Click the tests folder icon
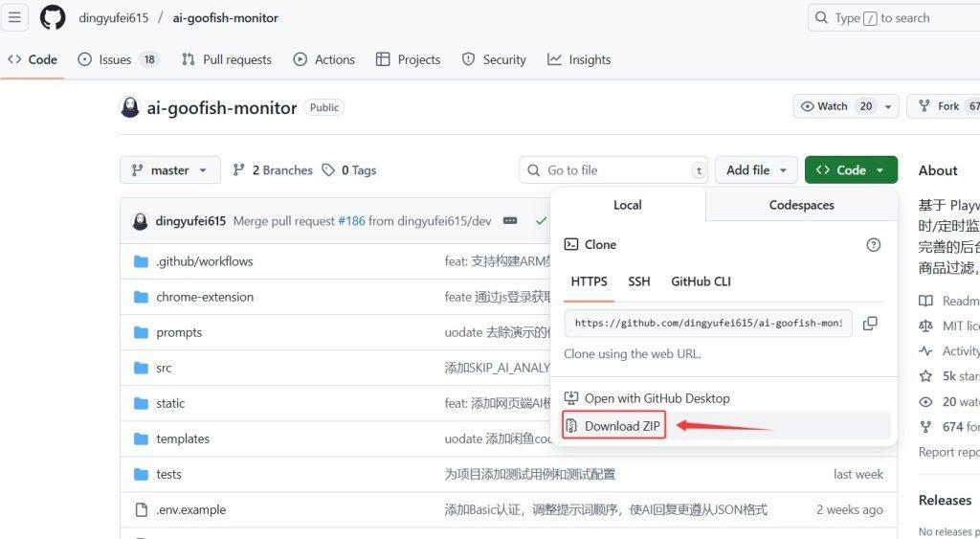 coord(142,474)
